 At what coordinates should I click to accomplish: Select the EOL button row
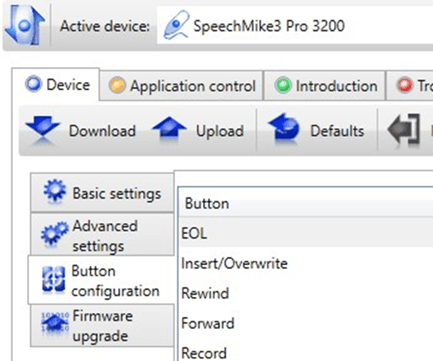[306, 233]
